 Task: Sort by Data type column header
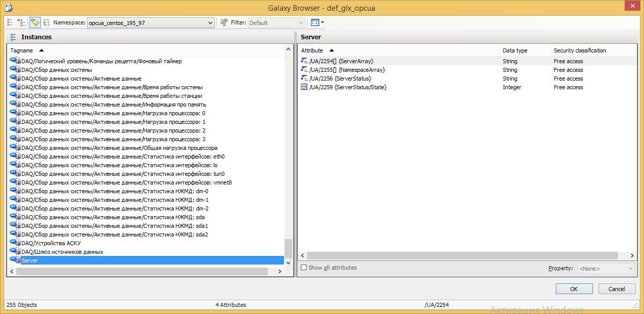click(x=515, y=50)
